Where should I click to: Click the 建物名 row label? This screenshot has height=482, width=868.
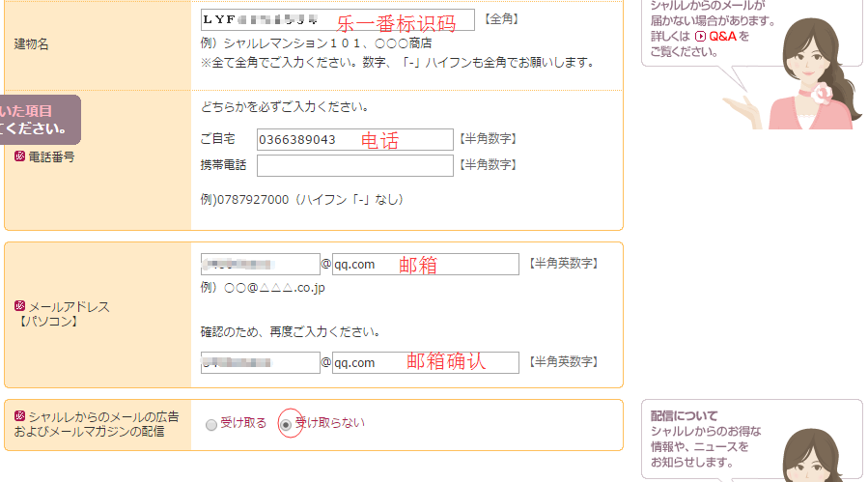(x=31, y=43)
